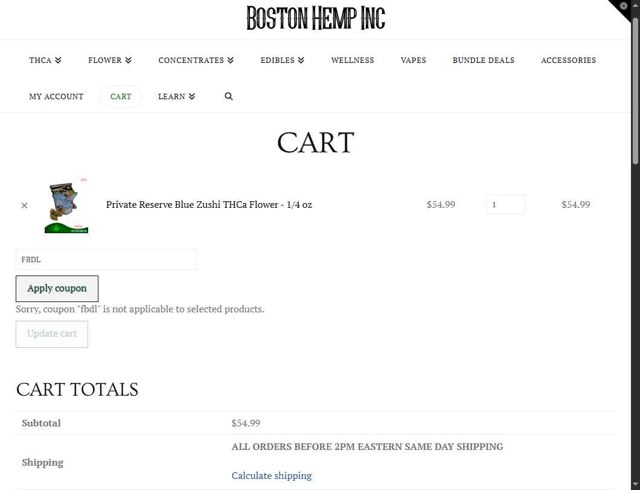Click the same day shipping notice
640x490 pixels.
point(367,447)
